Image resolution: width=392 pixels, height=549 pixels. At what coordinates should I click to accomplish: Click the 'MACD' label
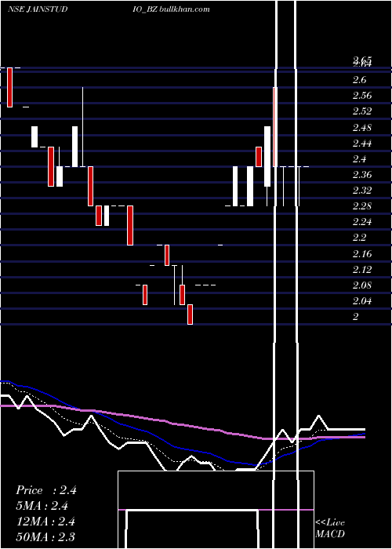click(x=330, y=534)
